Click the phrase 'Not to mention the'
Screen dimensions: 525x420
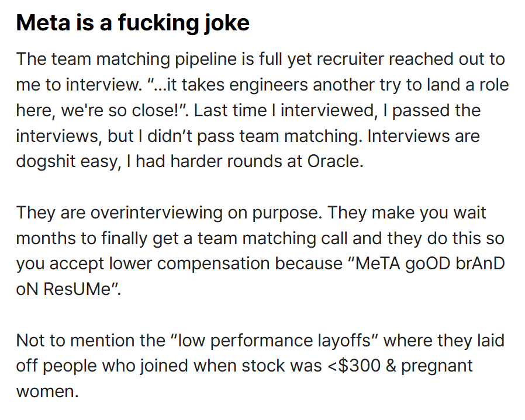(91, 341)
